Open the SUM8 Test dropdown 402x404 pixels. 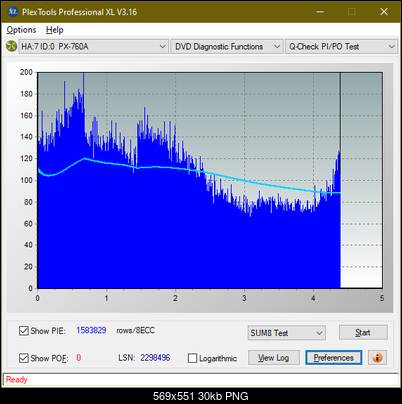[x=287, y=333]
